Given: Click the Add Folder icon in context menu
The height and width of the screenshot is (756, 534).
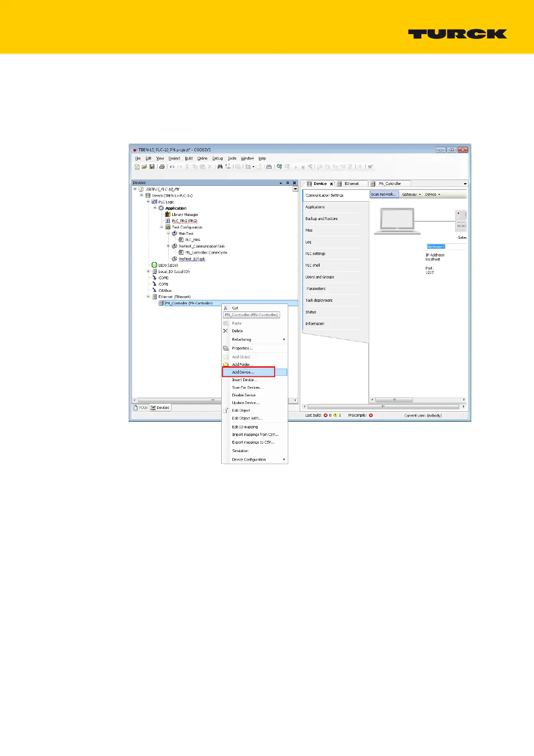Looking at the screenshot, I should tap(226, 365).
